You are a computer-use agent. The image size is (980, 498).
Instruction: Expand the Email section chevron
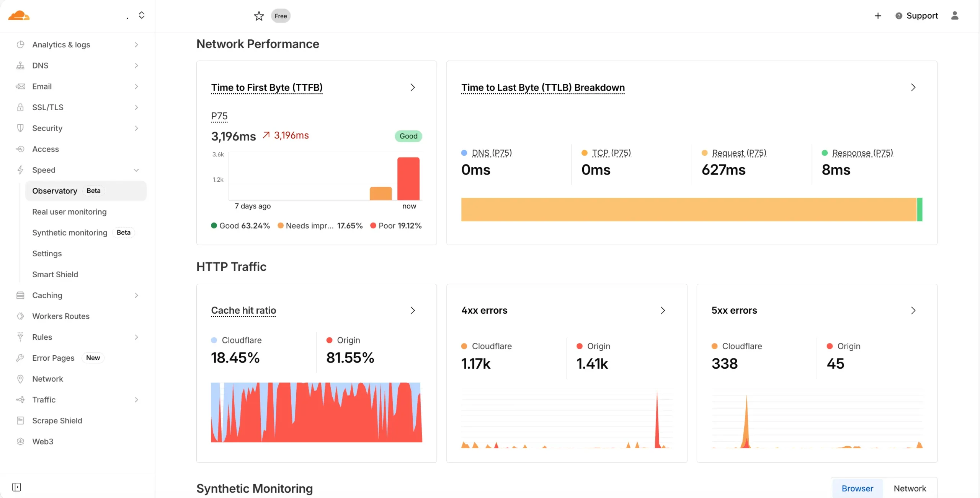(136, 86)
